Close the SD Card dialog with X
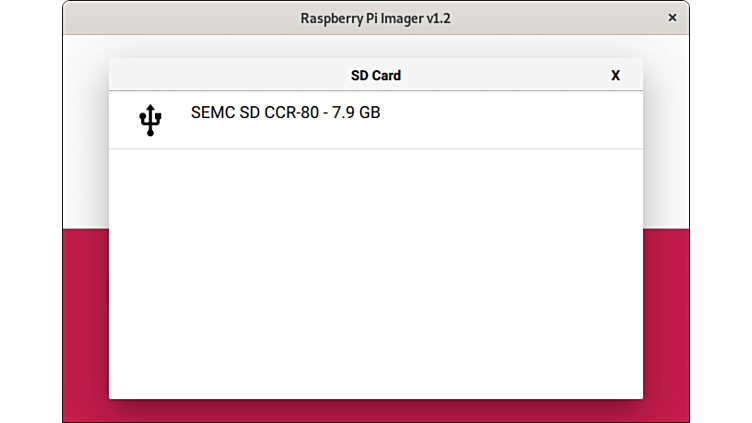 [x=615, y=75]
